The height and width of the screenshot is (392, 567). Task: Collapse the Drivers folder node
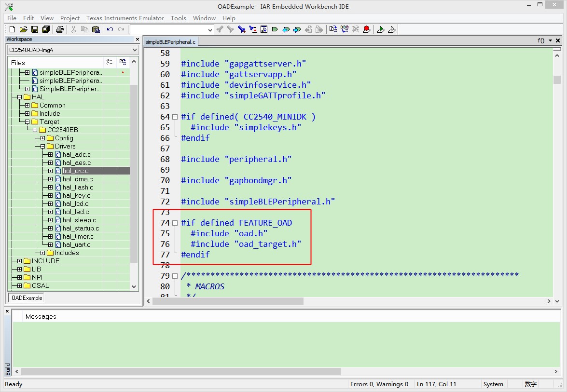pyautogui.click(x=42, y=147)
